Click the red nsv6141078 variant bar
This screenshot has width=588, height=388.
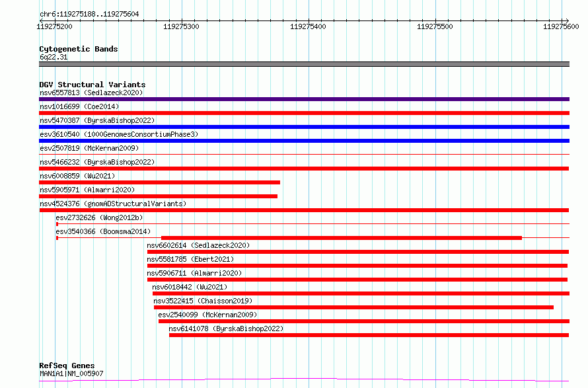click(369, 335)
